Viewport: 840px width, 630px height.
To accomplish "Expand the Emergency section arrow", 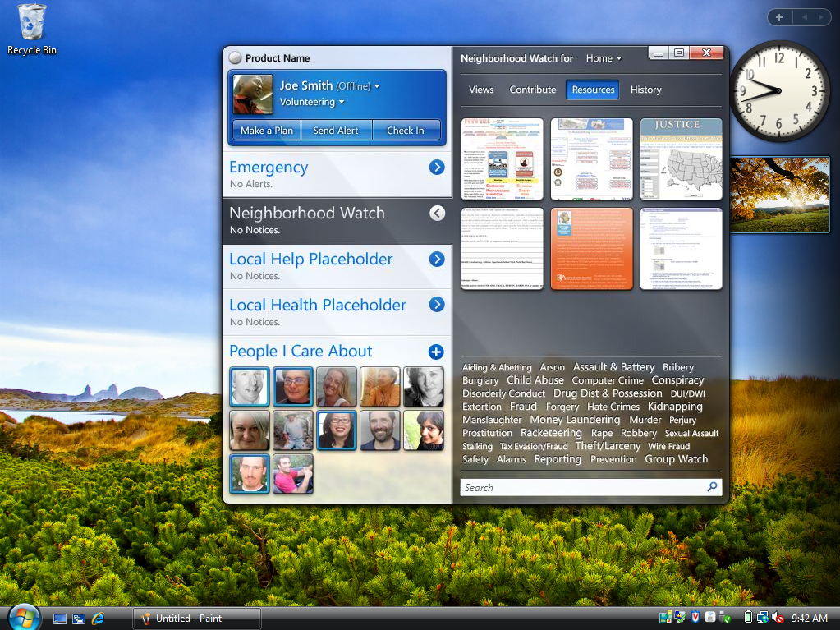I will coord(437,167).
